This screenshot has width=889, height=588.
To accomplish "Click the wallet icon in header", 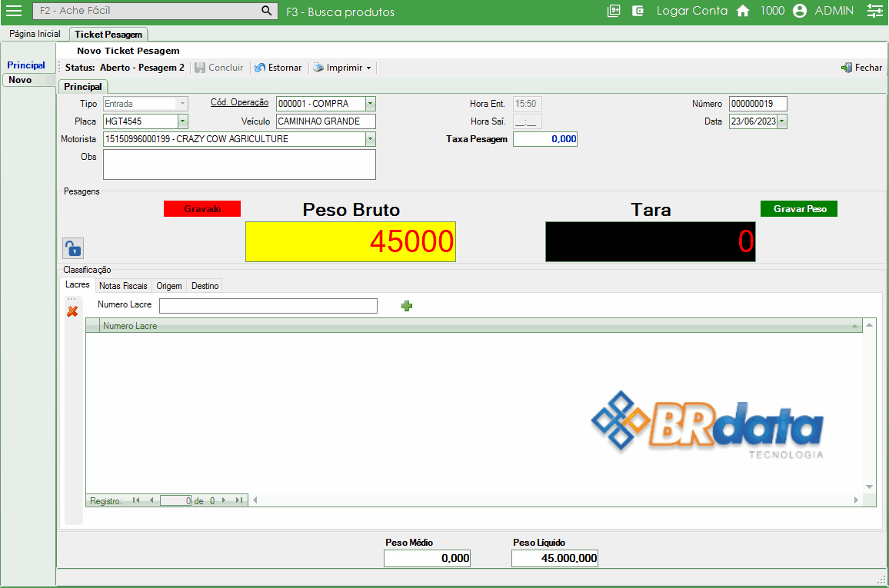I will click(638, 11).
